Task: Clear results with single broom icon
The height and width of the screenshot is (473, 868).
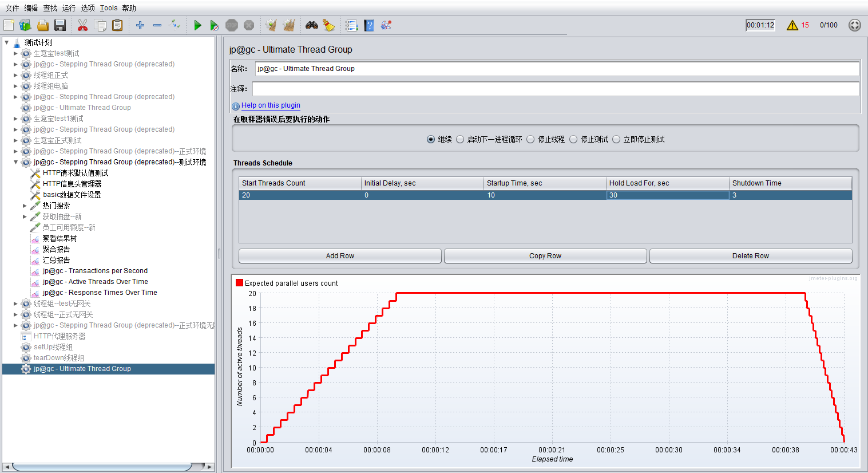Action: click(x=271, y=25)
